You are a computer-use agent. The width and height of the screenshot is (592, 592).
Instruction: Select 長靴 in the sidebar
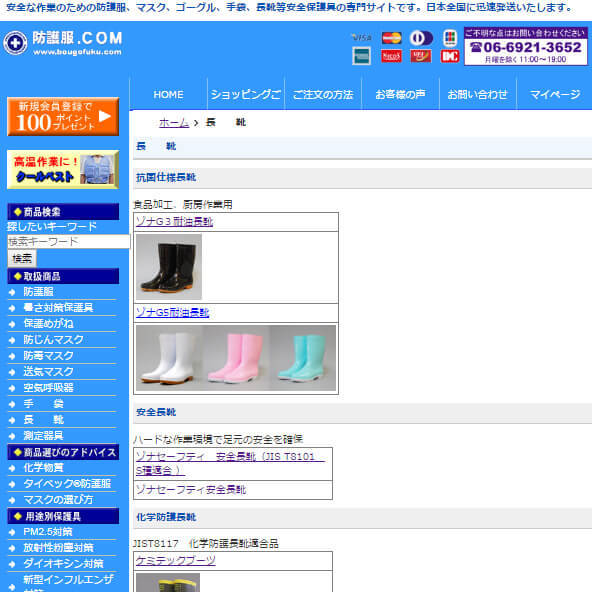pyautogui.click(x=43, y=419)
